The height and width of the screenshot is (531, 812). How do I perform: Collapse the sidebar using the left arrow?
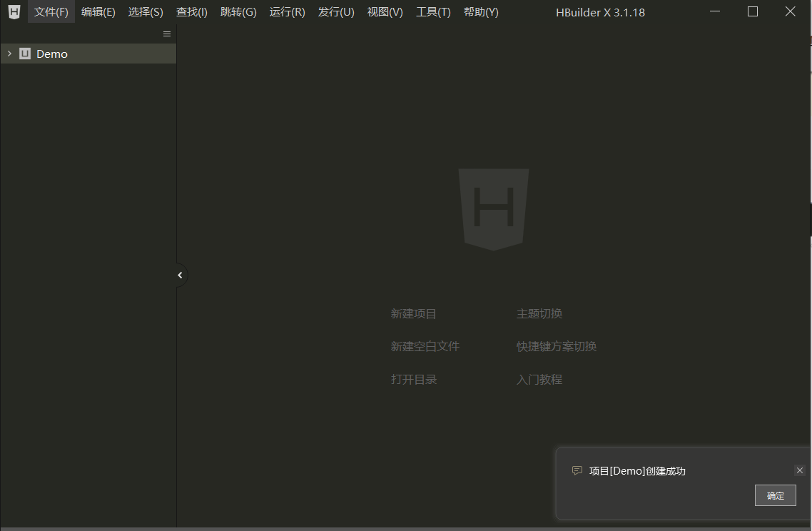tap(179, 275)
